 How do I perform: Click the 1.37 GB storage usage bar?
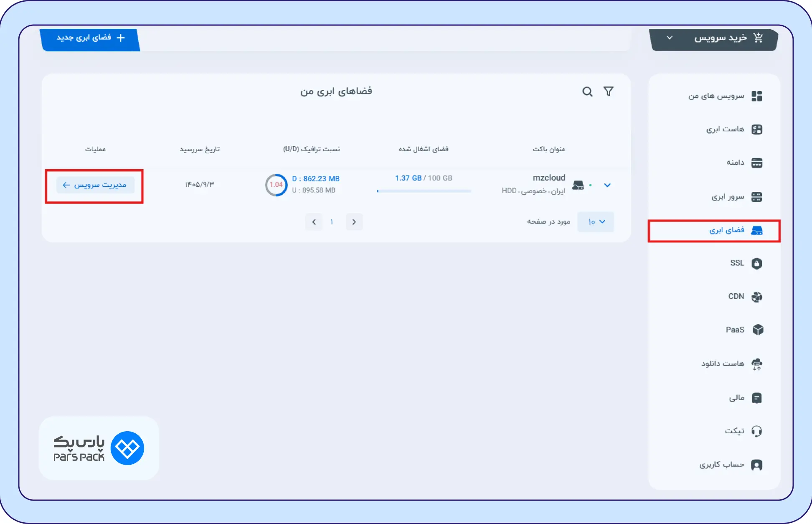(424, 191)
